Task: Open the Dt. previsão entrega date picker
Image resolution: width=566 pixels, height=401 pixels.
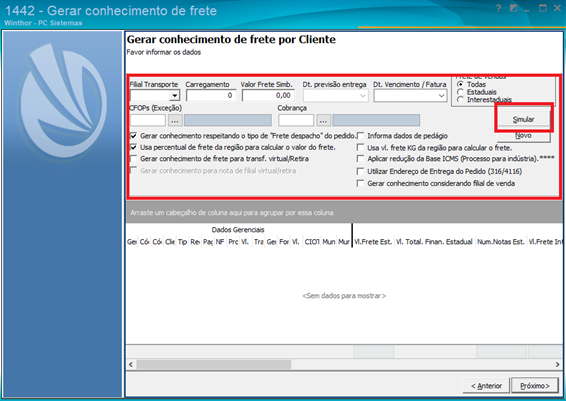Action: [x=363, y=96]
